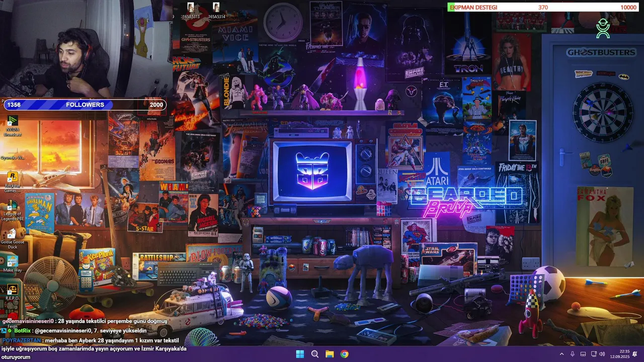Open the touchpad tray icon
The height and width of the screenshot is (362, 644).
pos(583,354)
